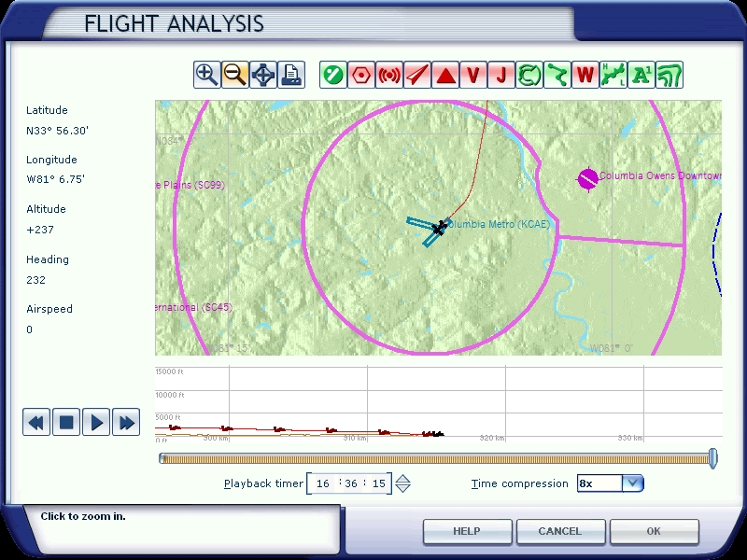Click the 15000 ft altitude graph label
Image resolution: width=747 pixels, height=560 pixels.
[169, 371]
